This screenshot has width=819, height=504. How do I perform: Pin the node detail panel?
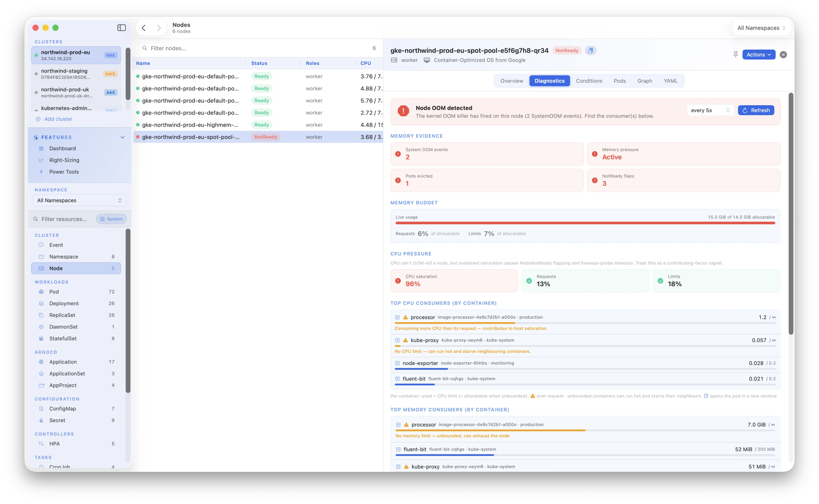click(735, 54)
